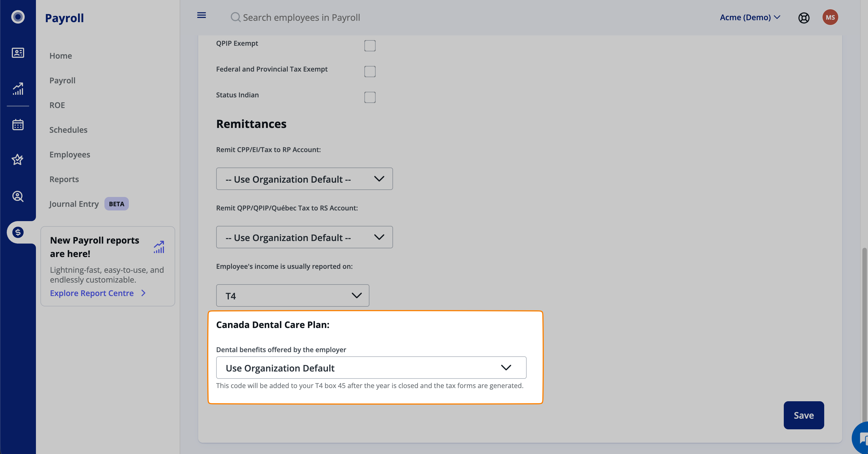The image size is (868, 454).
Task: Open the analytics chart sidebar icon
Action: click(18, 89)
